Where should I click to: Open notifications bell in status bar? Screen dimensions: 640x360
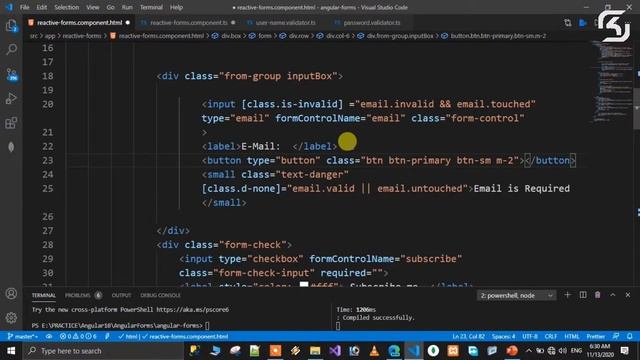[x=629, y=337]
